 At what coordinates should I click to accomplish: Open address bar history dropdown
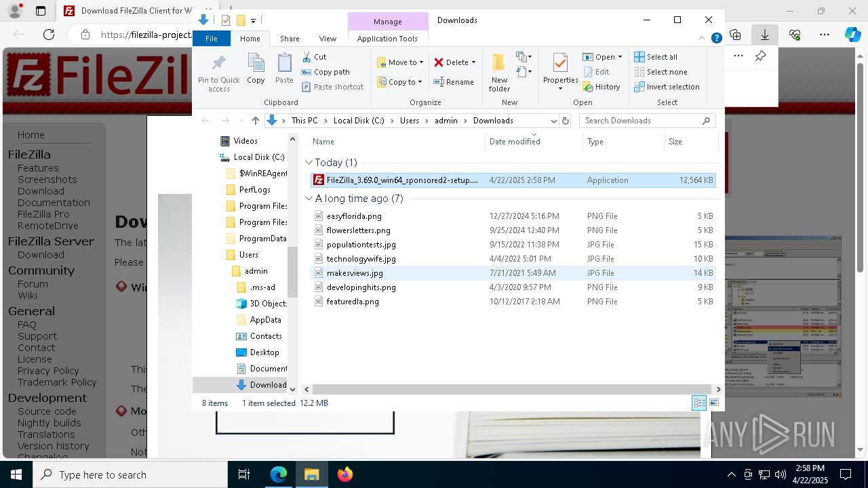(553, 121)
